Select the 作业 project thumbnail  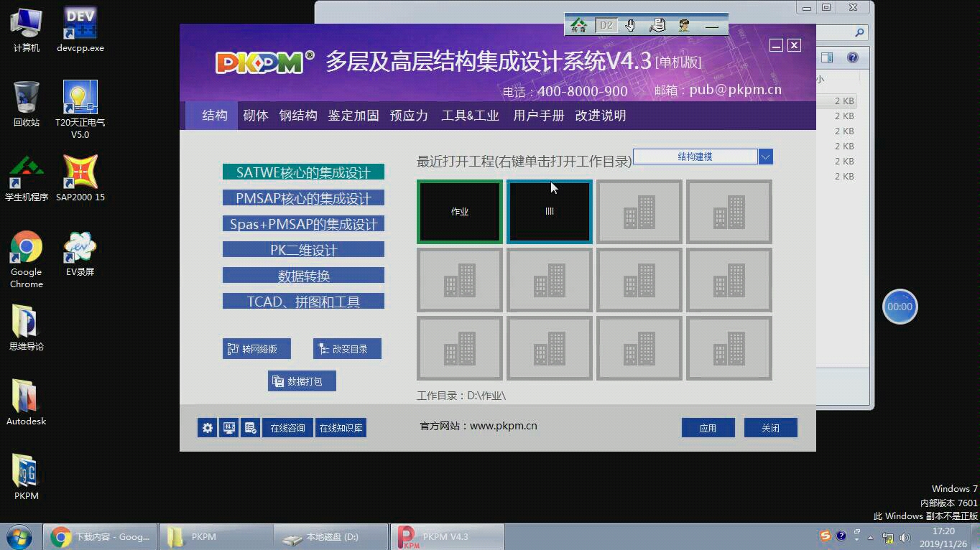click(460, 212)
